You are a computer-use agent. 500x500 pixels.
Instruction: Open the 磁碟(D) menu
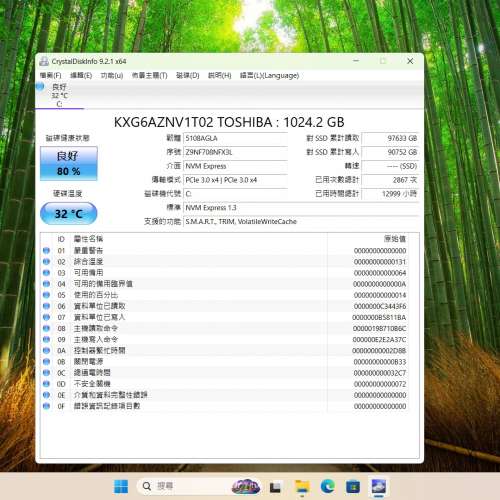point(188,76)
